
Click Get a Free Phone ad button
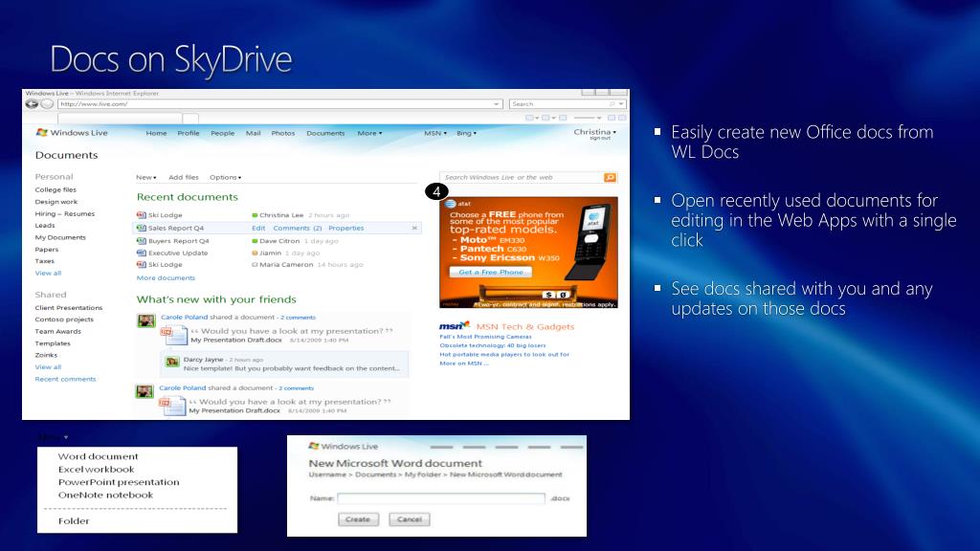(x=491, y=272)
